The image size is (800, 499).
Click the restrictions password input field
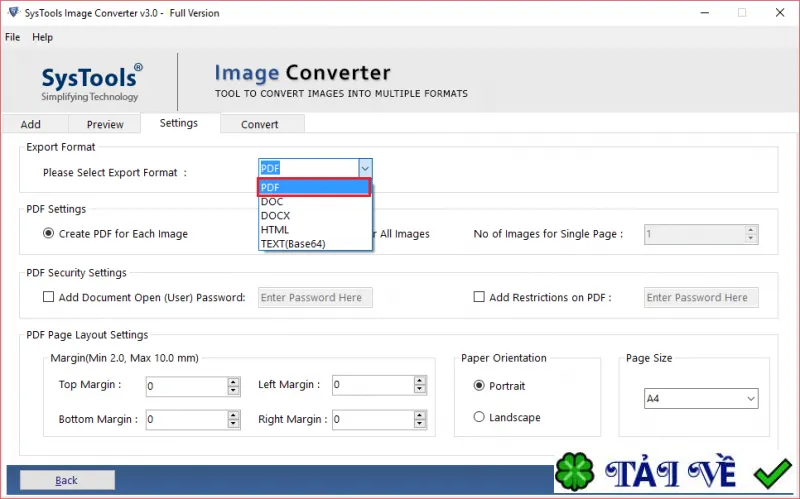pyautogui.click(x=701, y=297)
